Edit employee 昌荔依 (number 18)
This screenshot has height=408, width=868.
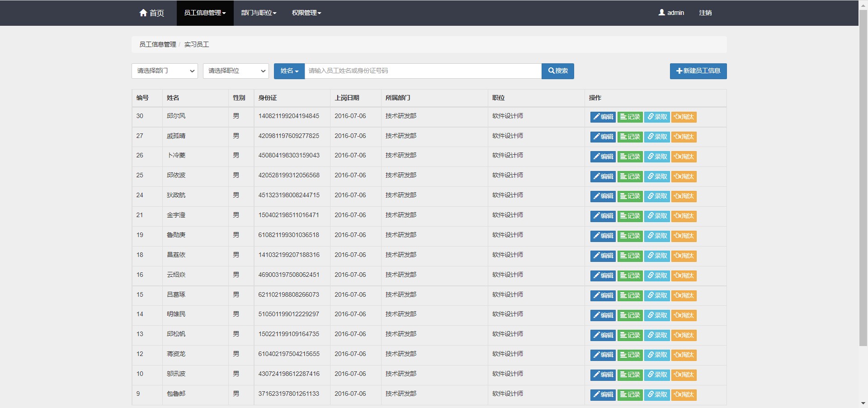603,256
